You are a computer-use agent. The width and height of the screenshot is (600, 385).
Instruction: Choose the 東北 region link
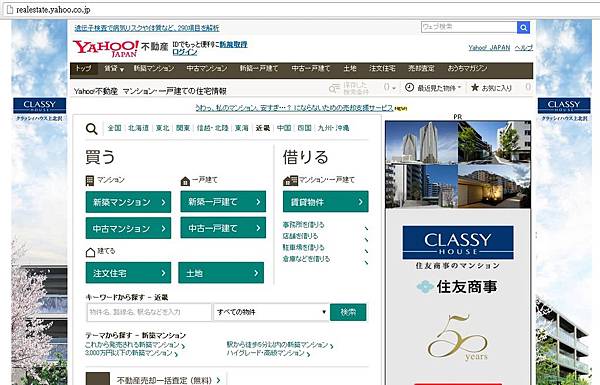pyautogui.click(x=162, y=128)
